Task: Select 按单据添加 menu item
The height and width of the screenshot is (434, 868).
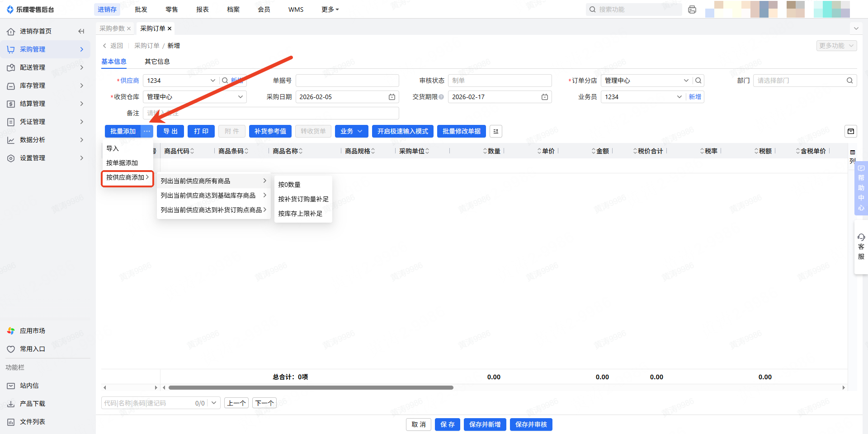Action: pyautogui.click(x=127, y=163)
